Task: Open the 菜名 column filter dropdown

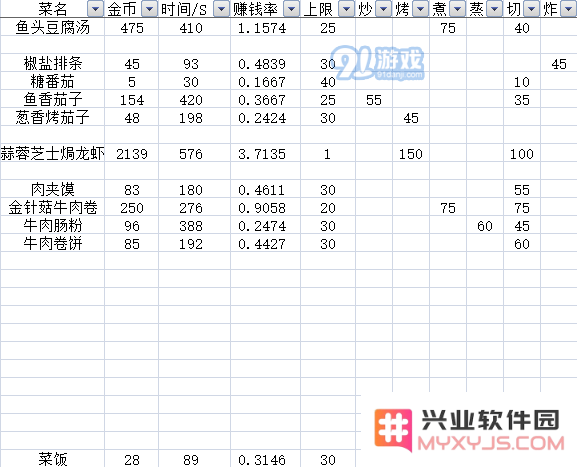Action: tap(95, 9)
